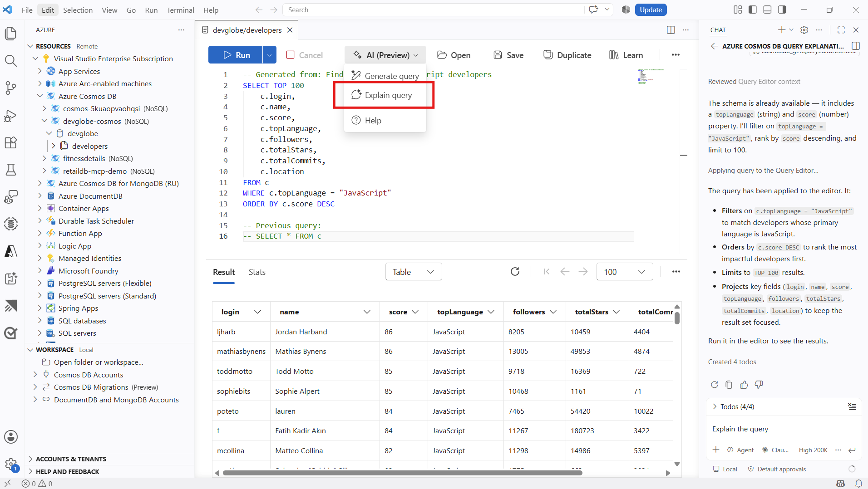Select the devglobe/developers editor tab
Screen dimensions: 868x489
tap(247, 30)
